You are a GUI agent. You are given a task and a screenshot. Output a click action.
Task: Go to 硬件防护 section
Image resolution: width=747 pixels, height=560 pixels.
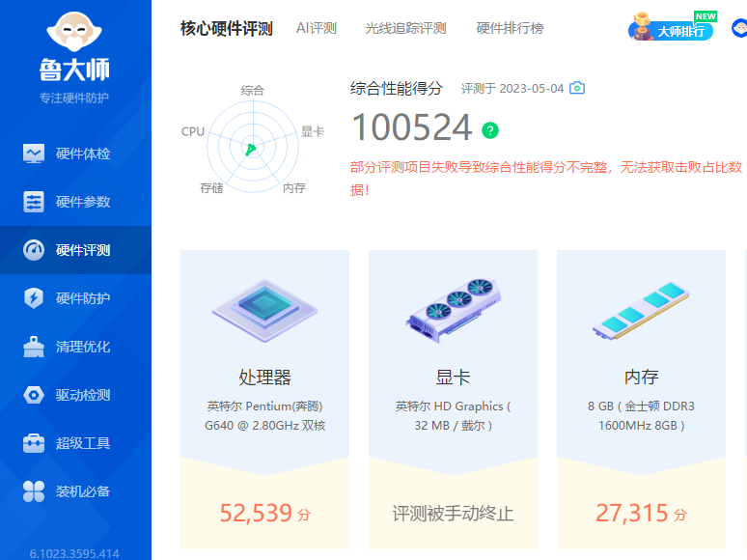click(75, 298)
